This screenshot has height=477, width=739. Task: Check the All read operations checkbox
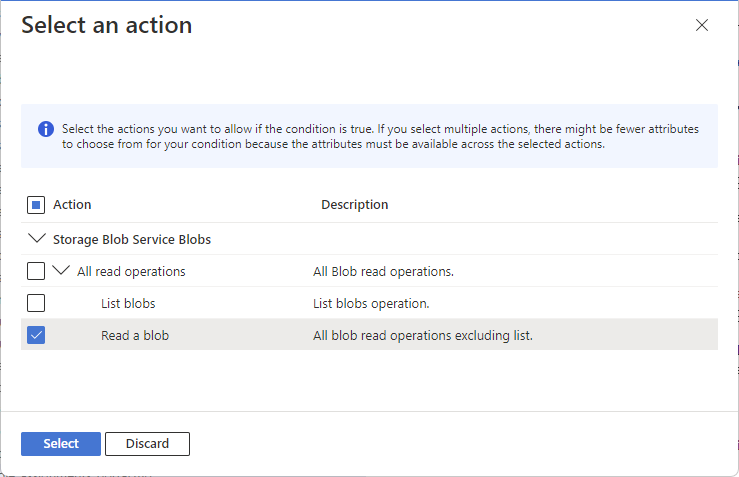tap(36, 271)
